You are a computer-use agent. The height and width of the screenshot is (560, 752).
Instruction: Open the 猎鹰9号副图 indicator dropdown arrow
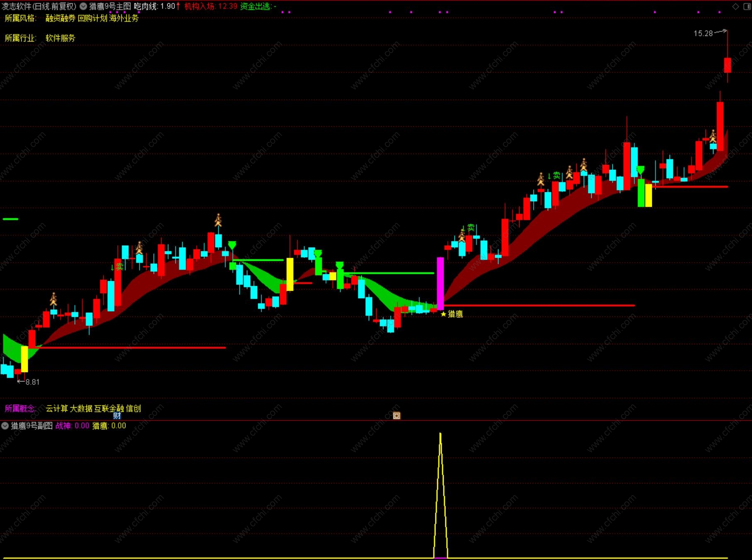(x=5, y=425)
